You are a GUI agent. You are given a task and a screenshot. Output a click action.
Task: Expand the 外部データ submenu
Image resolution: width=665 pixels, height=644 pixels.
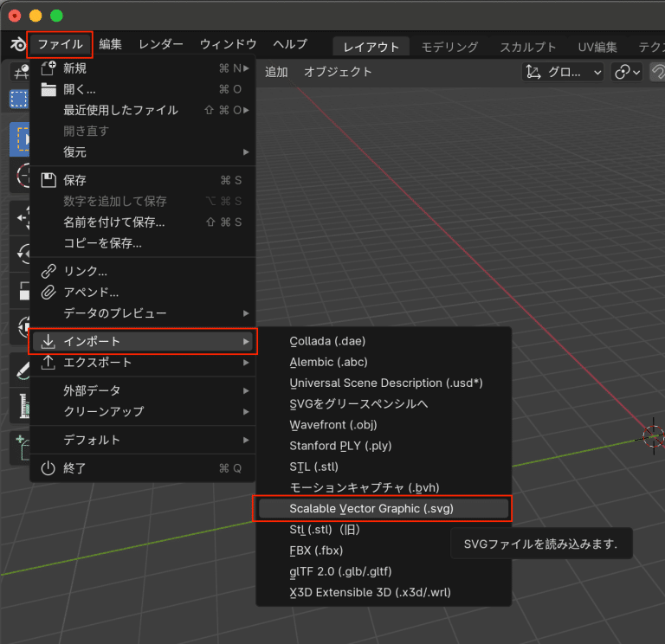coord(143,390)
